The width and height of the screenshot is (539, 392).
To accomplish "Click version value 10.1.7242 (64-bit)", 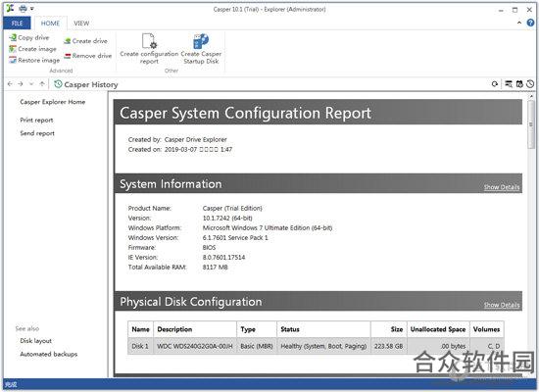I will point(227,218).
